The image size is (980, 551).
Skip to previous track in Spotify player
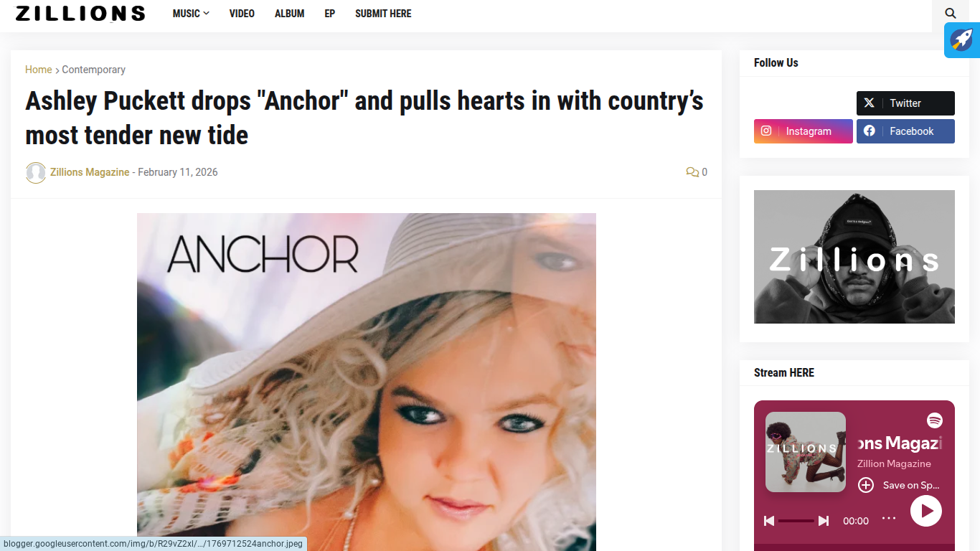tap(769, 521)
